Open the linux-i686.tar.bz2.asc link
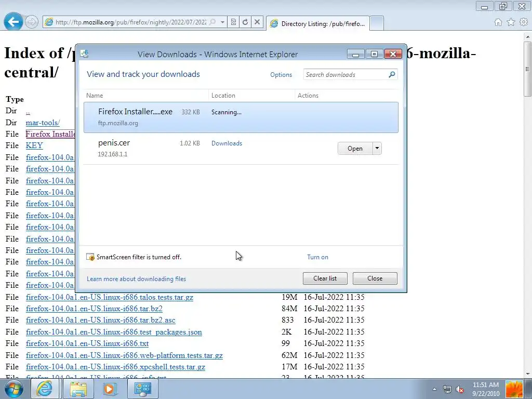This screenshot has width=532, height=399. pyautogui.click(x=100, y=320)
